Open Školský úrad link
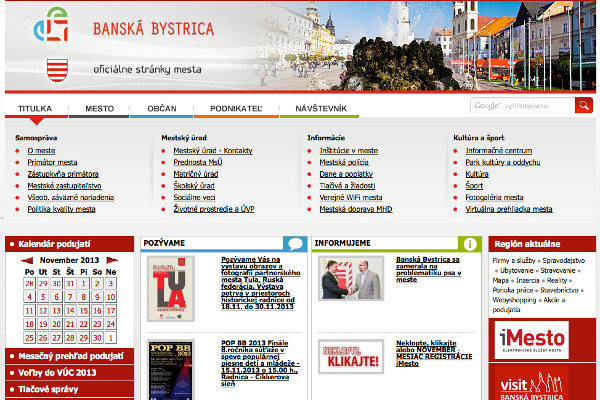Screen dimensions: 600x400 pos(194,186)
